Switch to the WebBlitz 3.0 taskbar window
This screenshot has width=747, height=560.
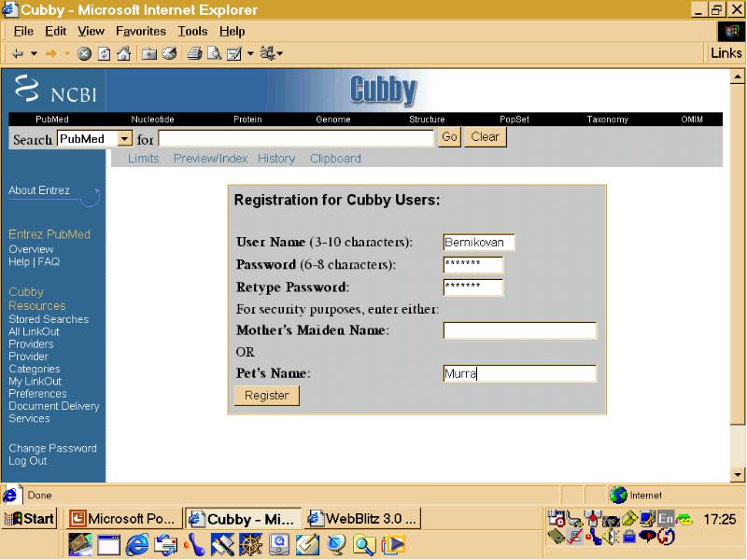[x=362, y=519]
